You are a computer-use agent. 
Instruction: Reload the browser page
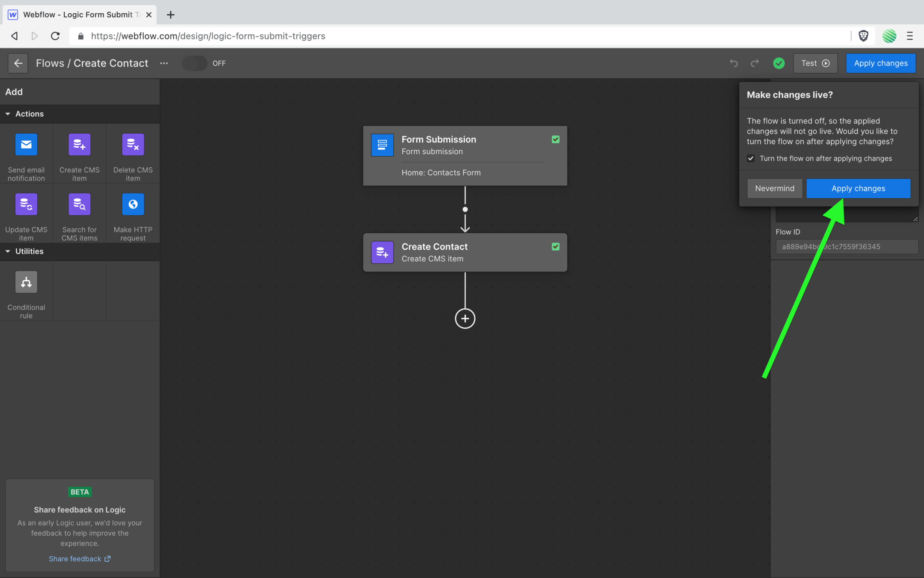click(x=55, y=36)
